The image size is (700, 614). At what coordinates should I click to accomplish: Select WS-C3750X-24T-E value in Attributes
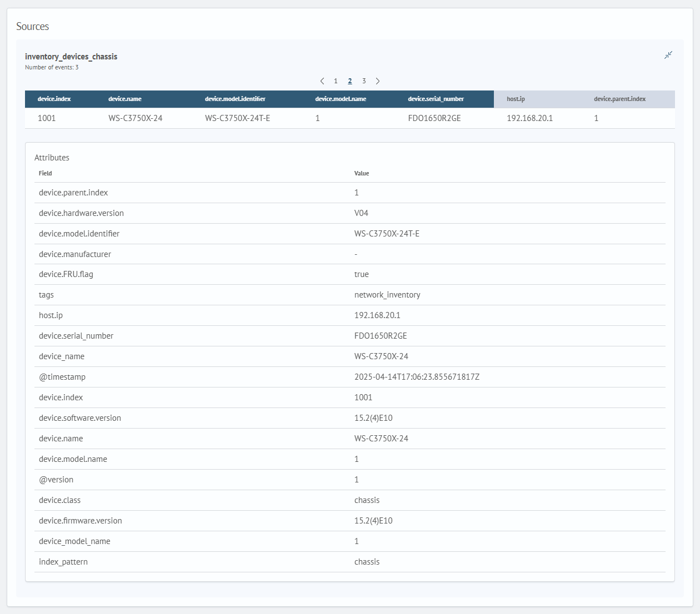pyautogui.click(x=387, y=234)
